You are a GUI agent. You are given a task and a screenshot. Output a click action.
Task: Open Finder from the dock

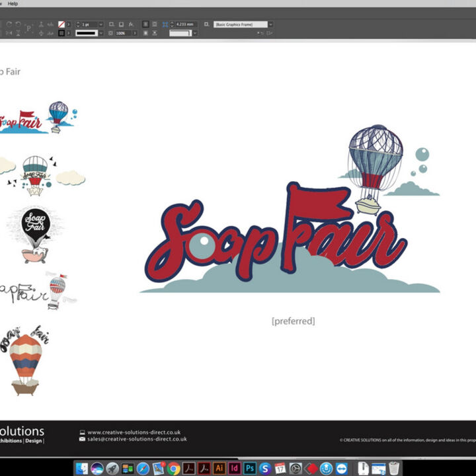tap(82, 469)
